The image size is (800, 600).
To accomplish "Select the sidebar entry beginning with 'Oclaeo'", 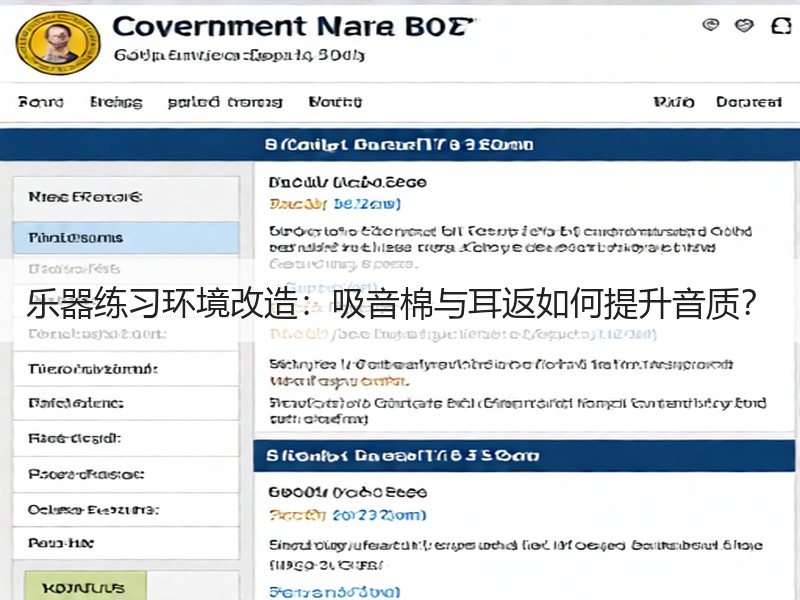I will click(126, 510).
